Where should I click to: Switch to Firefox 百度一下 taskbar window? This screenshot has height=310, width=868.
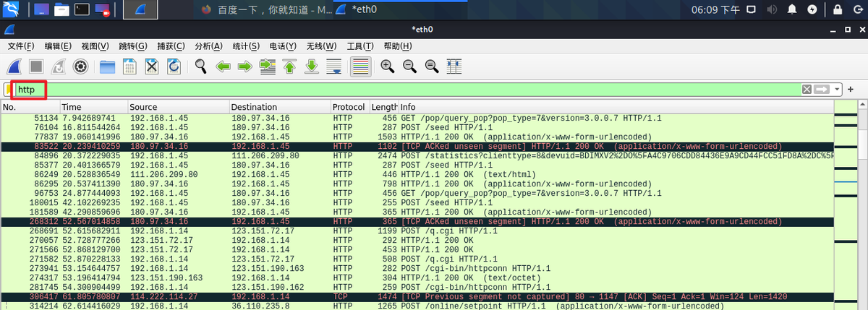coord(263,10)
